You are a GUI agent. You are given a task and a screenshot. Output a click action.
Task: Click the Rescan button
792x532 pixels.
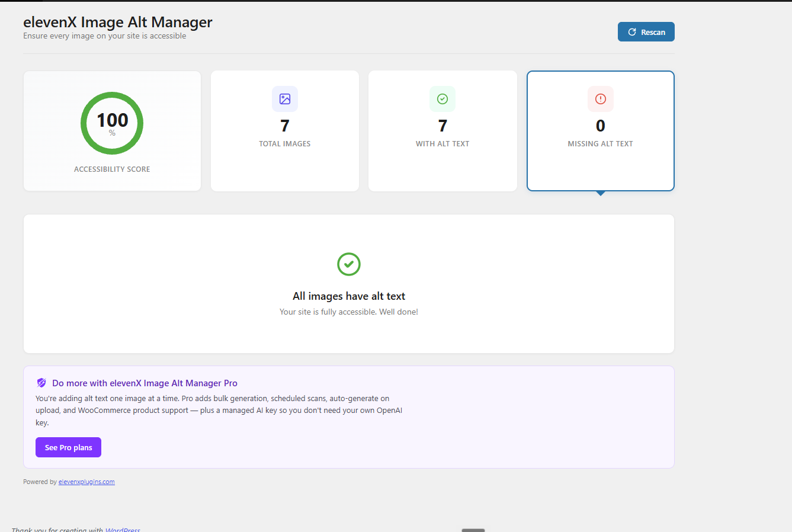pyautogui.click(x=646, y=32)
